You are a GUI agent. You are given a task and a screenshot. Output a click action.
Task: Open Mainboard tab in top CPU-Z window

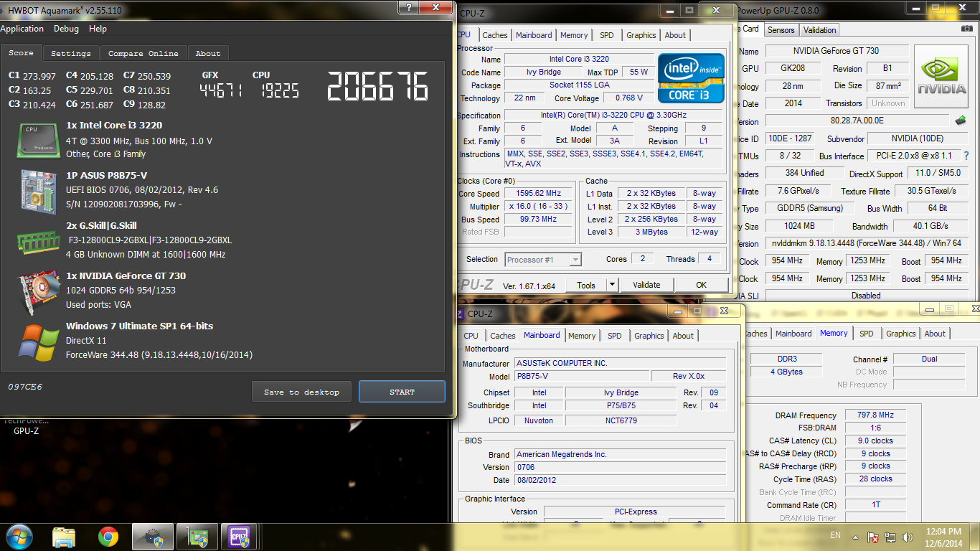[534, 35]
